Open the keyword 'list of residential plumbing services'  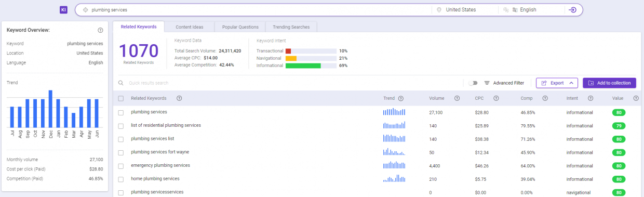tap(166, 125)
